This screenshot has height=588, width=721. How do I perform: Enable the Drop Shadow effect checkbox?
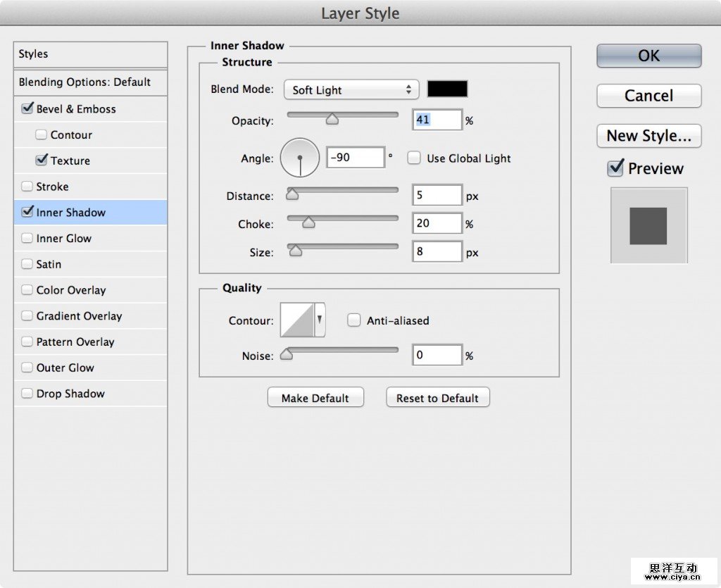coord(27,394)
